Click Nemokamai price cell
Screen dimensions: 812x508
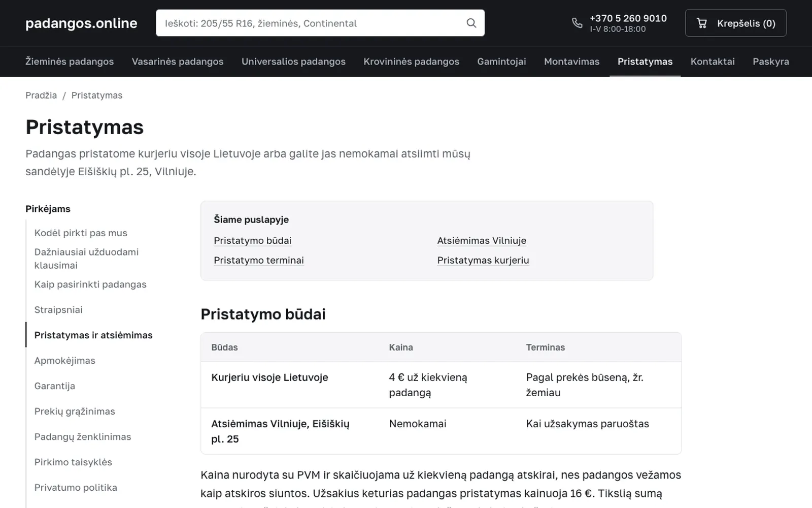coord(418,424)
